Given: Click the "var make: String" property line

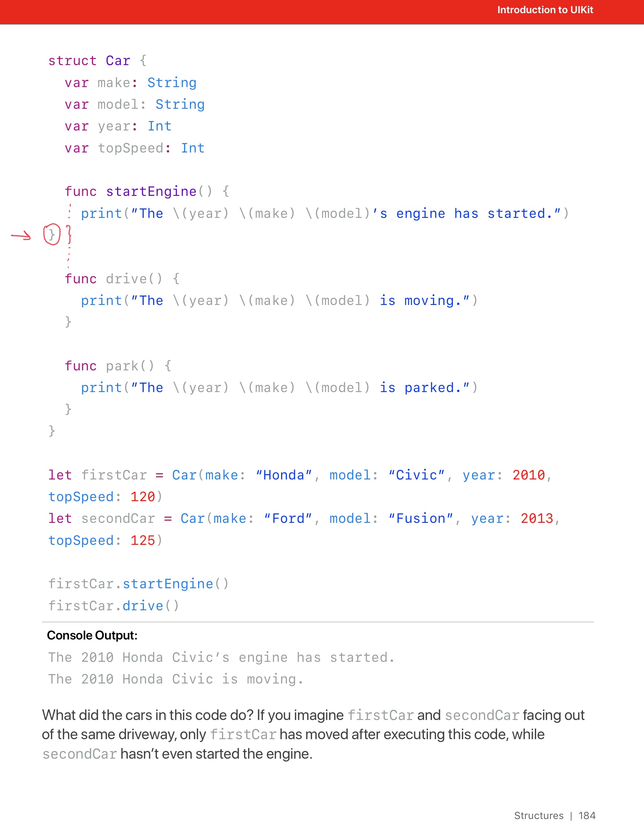Looking at the screenshot, I should point(130,83).
